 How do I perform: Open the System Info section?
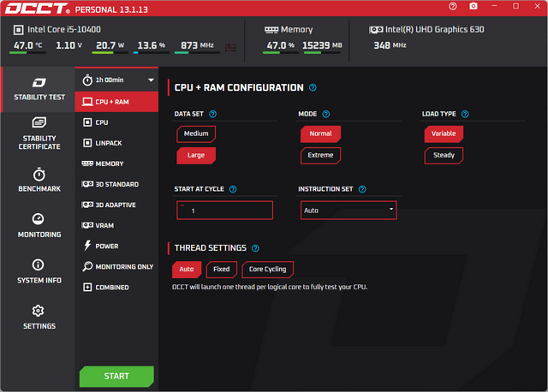pos(39,271)
